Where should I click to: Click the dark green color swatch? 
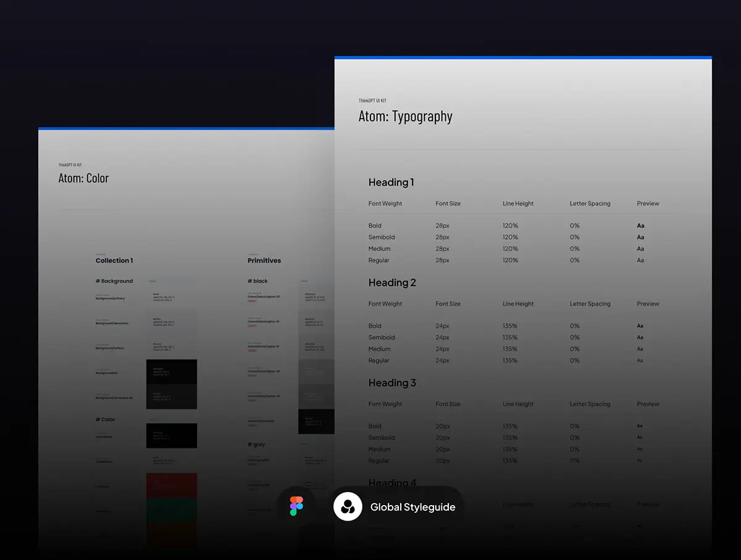pos(172,510)
